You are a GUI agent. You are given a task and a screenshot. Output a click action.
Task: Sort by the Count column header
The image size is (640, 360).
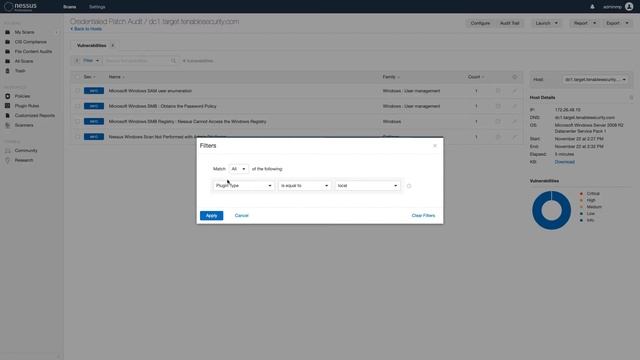[476, 77]
